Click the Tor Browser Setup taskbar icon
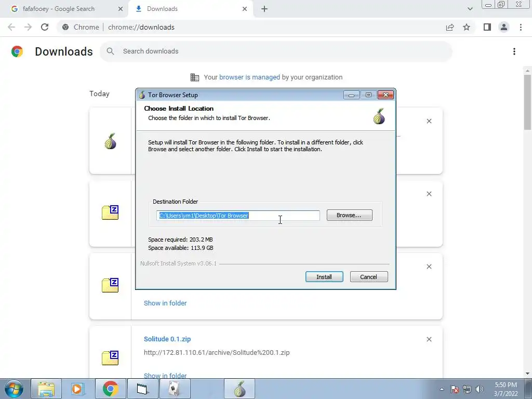 (240, 389)
